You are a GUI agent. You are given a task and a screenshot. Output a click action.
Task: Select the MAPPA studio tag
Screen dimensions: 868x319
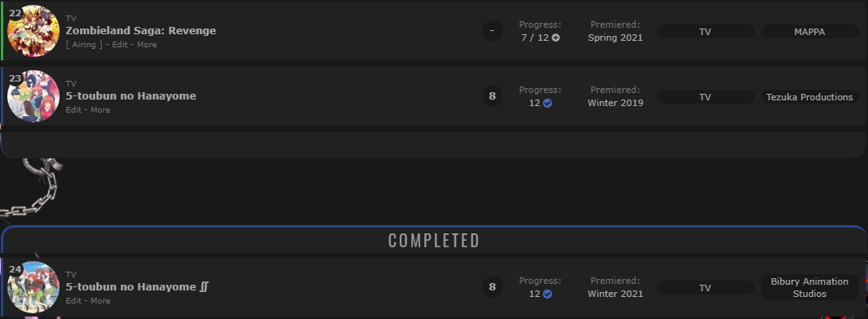pyautogui.click(x=809, y=32)
